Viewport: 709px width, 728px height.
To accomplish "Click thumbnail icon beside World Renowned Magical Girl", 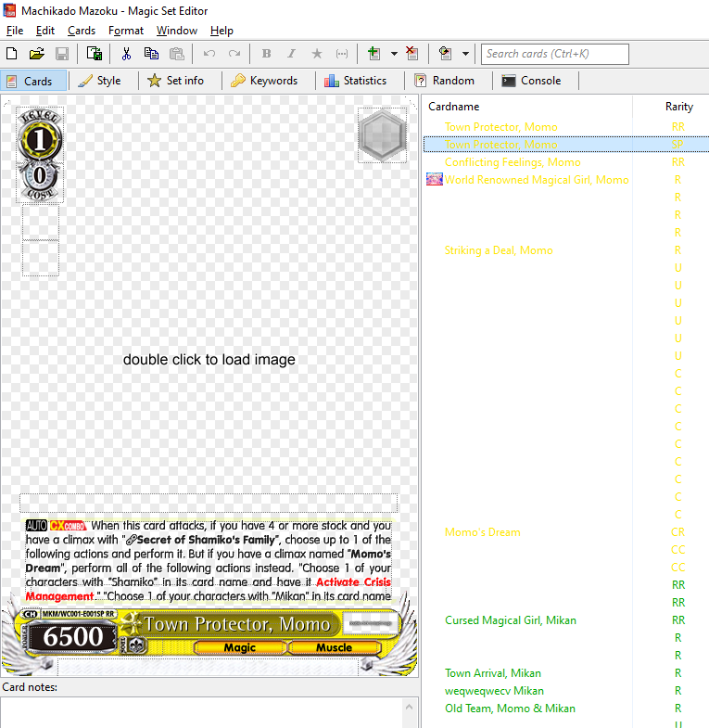I will point(435,180).
